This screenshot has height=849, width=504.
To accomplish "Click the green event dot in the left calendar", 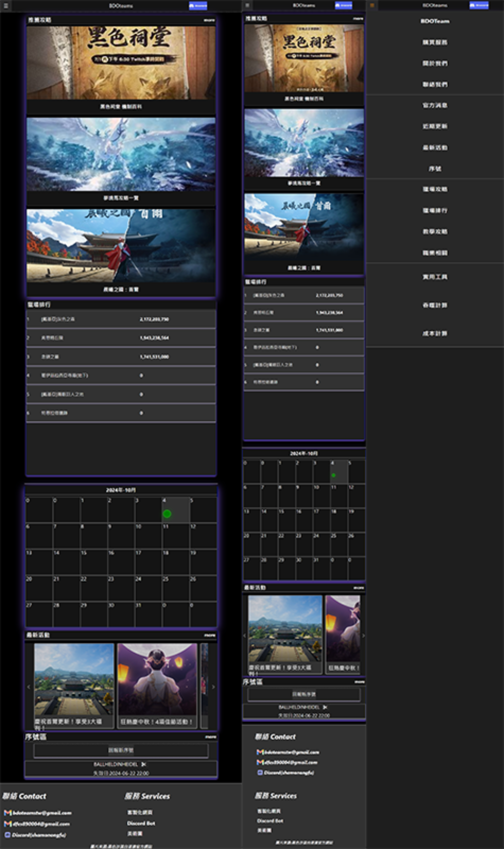I will click(x=167, y=514).
